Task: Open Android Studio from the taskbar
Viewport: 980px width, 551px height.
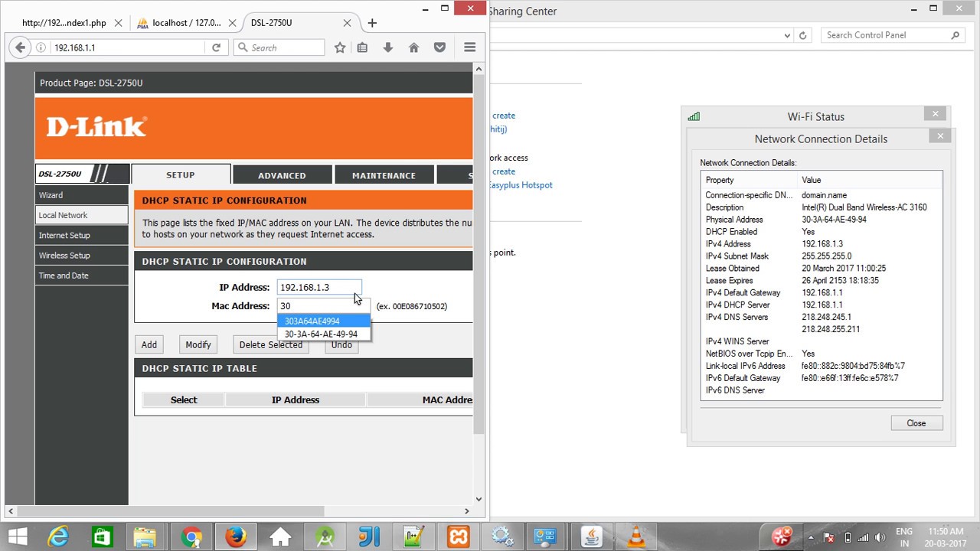Action: (325, 537)
